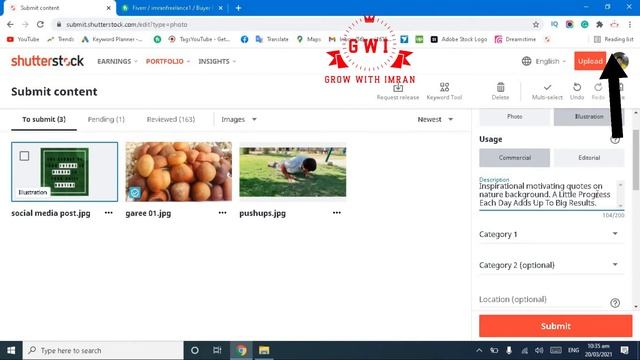Enable Multi-select checkmark tool
Image resolution: width=640 pixels, height=360 pixels.
(x=547, y=91)
